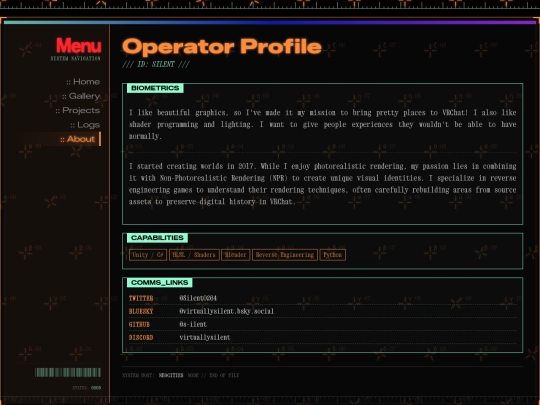Select the Python capability tag

[332, 255]
